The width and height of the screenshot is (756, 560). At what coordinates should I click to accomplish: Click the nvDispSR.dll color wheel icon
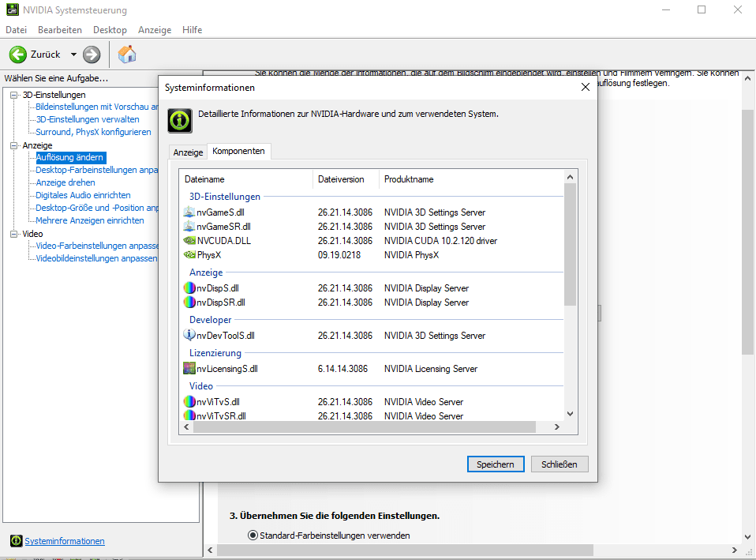coord(189,303)
